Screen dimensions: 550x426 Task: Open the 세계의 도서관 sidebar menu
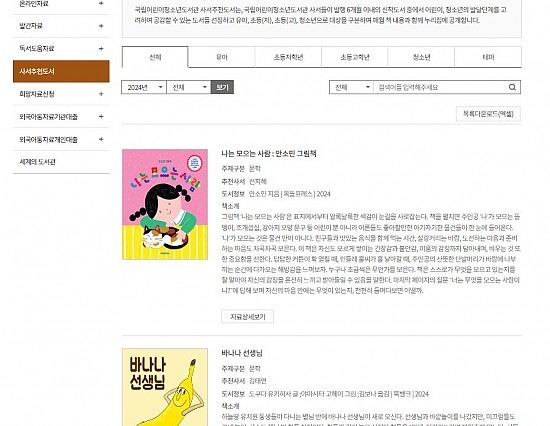37,162
